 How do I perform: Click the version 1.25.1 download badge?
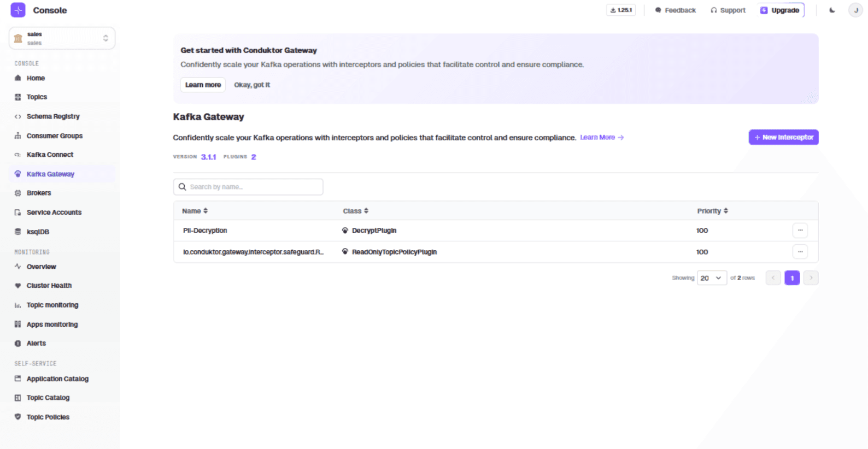point(621,10)
